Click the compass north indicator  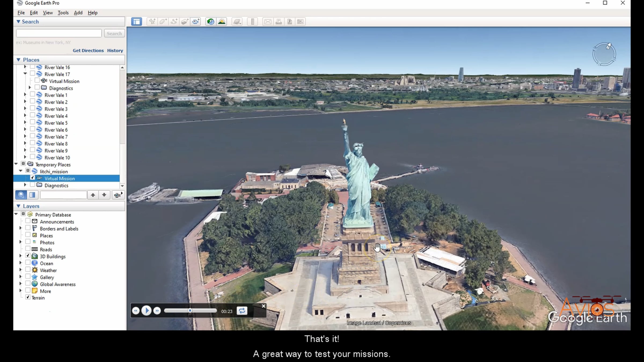click(x=609, y=46)
